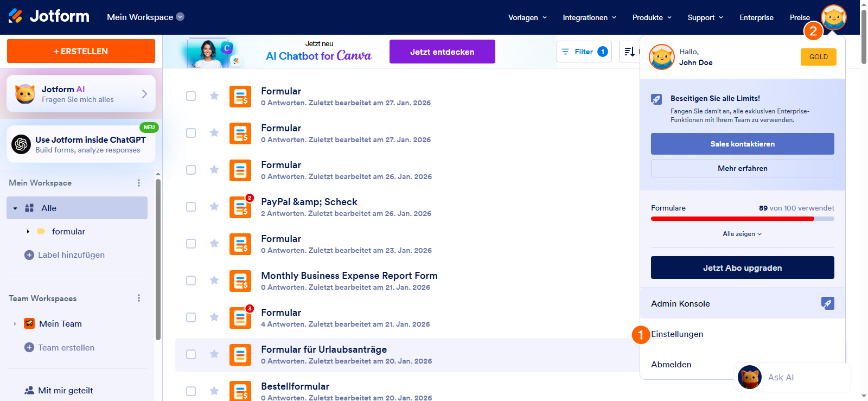
Task: Star the PayPal & Scheck form
Action: point(214,207)
